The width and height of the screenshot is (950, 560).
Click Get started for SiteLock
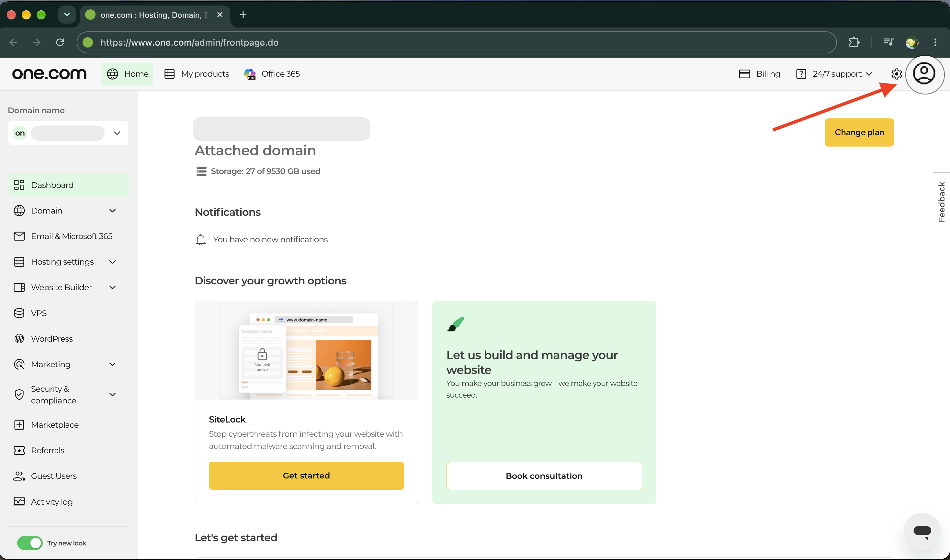click(306, 476)
